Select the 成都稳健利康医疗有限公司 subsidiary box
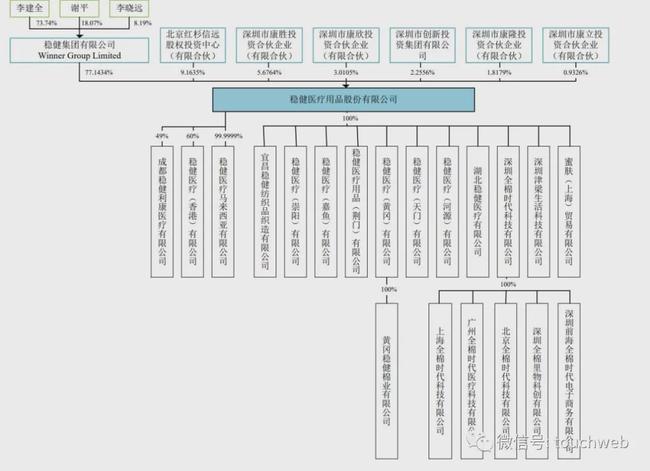The height and width of the screenshot is (471, 650). point(162,211)
